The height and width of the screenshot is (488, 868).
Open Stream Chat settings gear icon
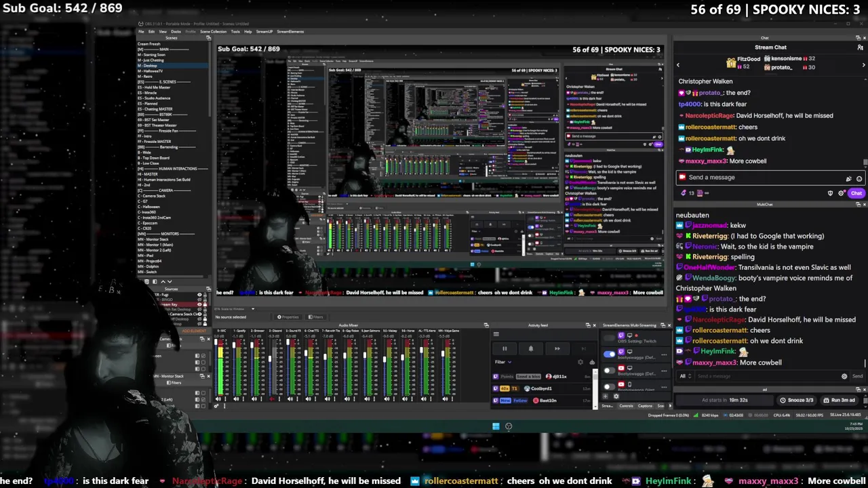click(842, 193)
